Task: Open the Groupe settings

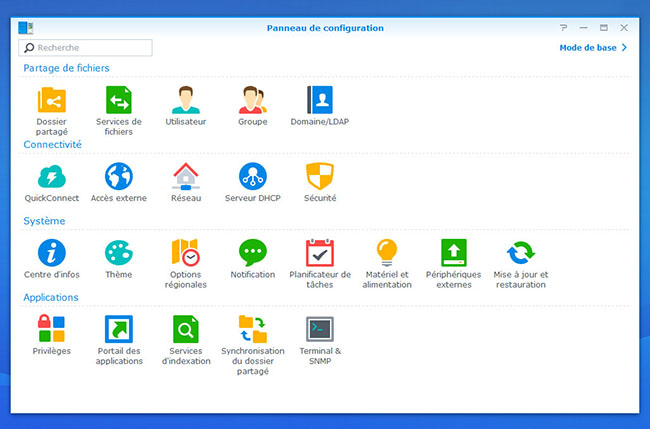Action: pos(252,100)
